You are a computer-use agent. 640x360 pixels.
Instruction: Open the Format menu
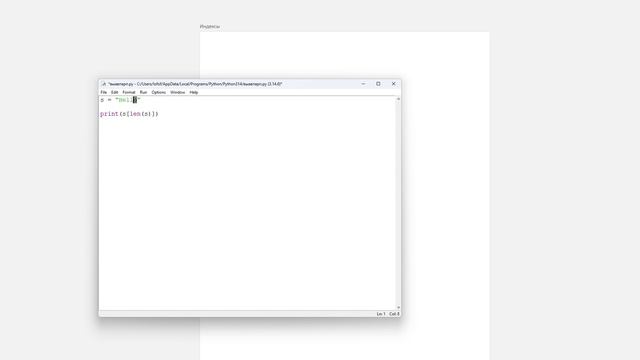(129, 92)
